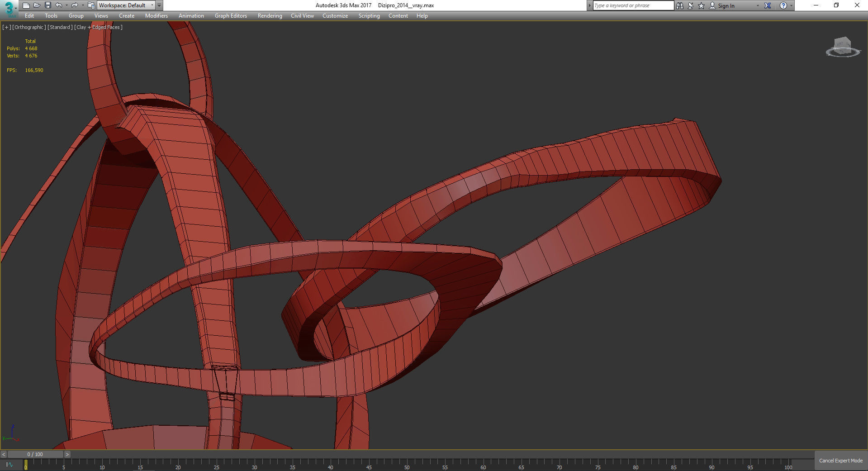Expand the InfoCenter search field arrow
868x471 pixels.
[589, 5]
